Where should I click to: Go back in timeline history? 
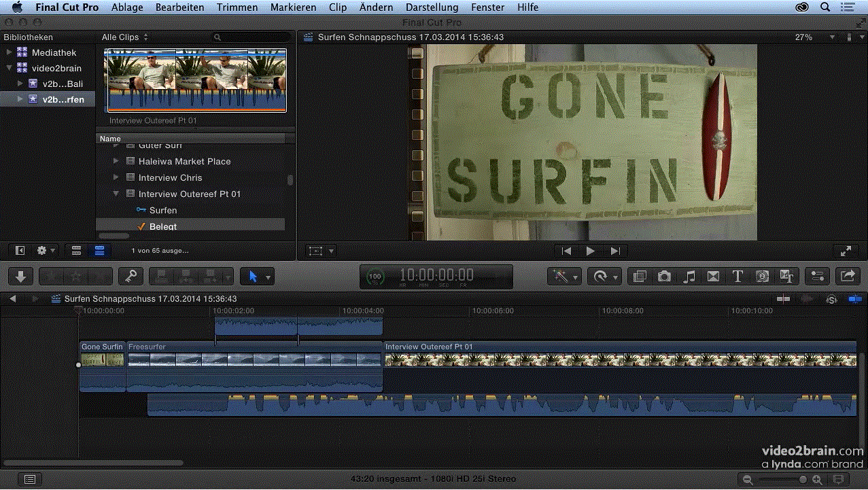12,298
